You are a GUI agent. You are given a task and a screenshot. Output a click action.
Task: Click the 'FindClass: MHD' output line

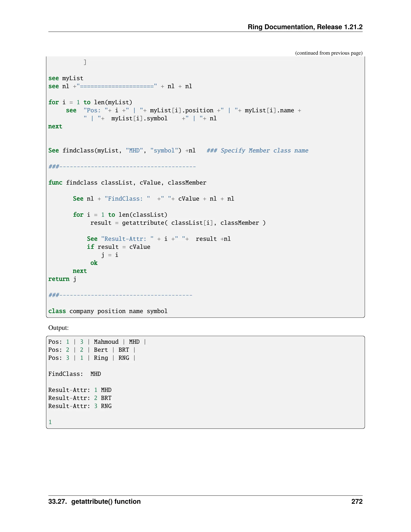(x=74, y=374)
